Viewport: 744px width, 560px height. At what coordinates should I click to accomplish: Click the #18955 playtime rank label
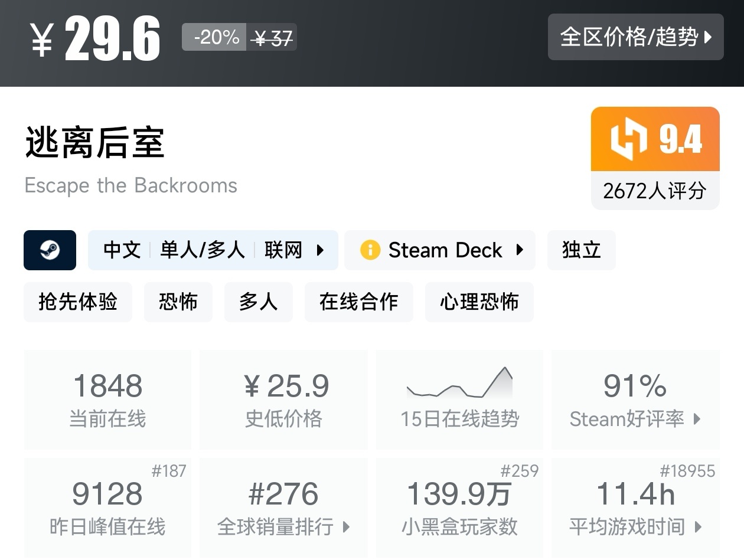click(687, 471)
